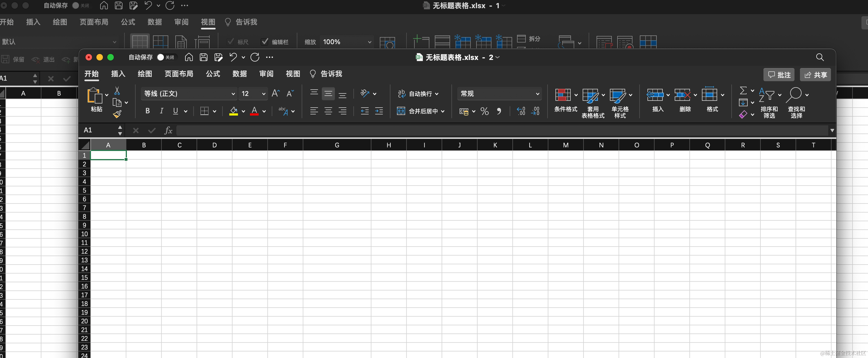Decrease font size with smaller A icon
Screen dimensions: 868x358
[290, 93]
